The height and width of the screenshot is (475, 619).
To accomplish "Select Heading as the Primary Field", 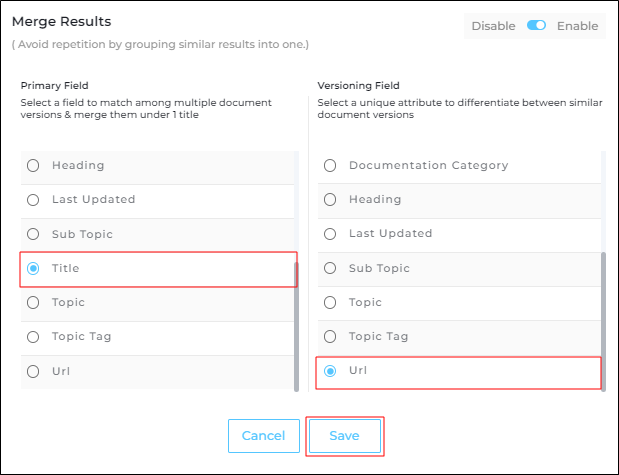I will tap(34, 166).
